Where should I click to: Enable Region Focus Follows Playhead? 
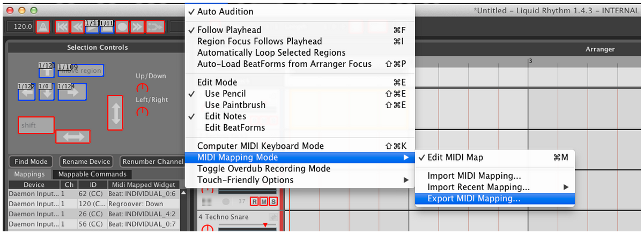coord(300,41)
